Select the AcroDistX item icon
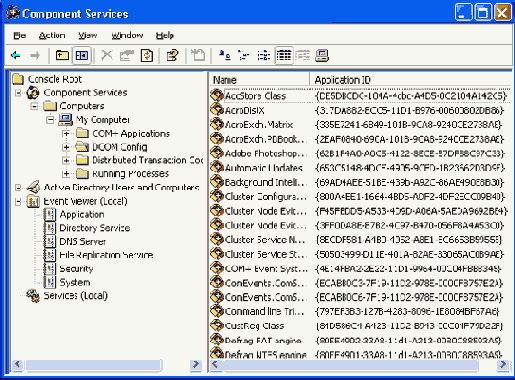The height and width of the screenshot is (380, 515). point(217,110)
